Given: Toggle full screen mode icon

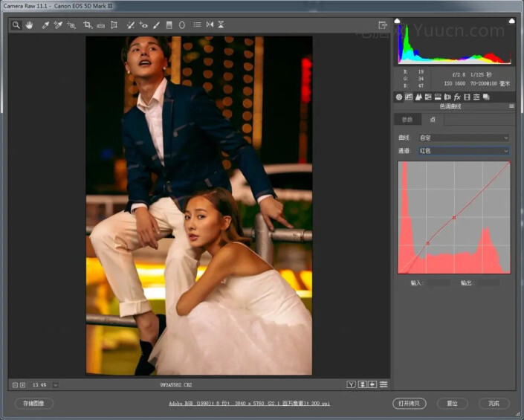Looking at the screenshot, I should point(383,25).
